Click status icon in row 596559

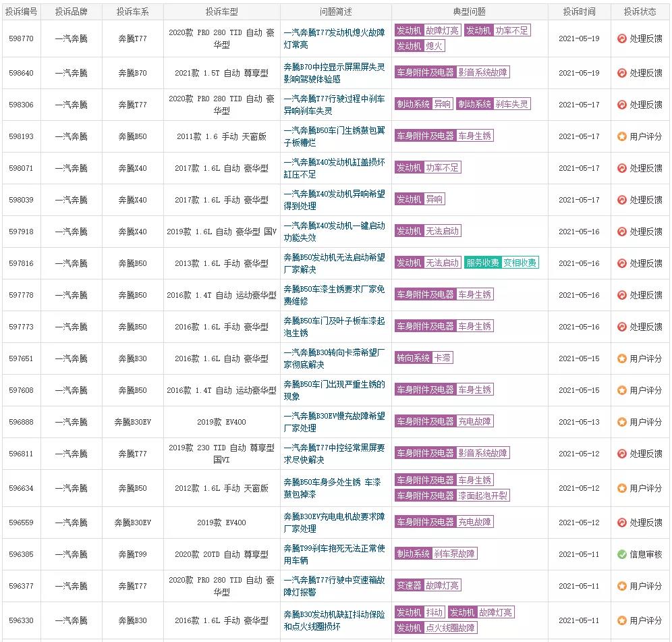pos(621,523)
